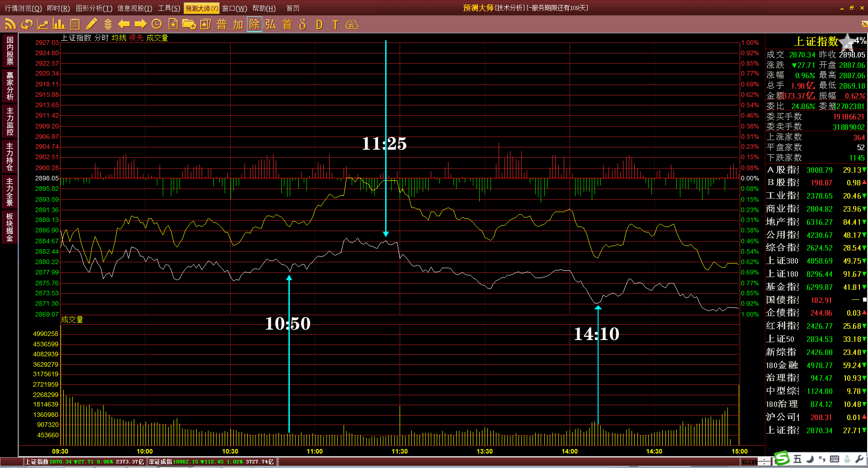Toggle the moon half-width mode icon
Screen dimensions: 868x468
click(x=810, y=459)
